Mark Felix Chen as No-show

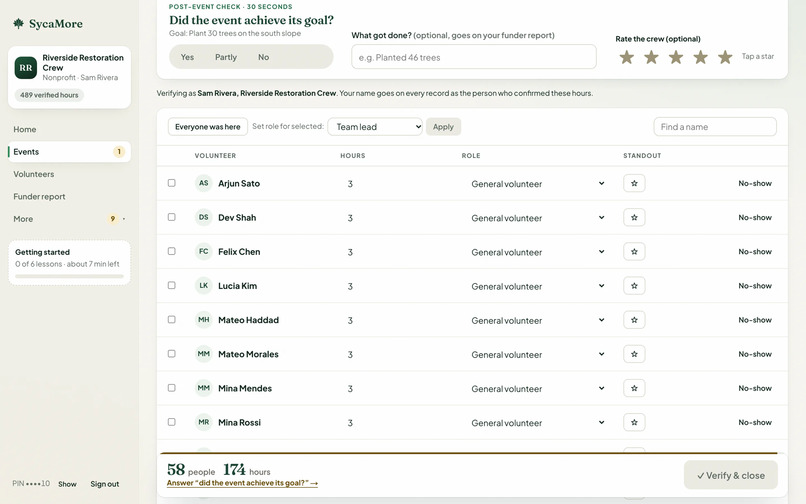click(x=755, y=251)
